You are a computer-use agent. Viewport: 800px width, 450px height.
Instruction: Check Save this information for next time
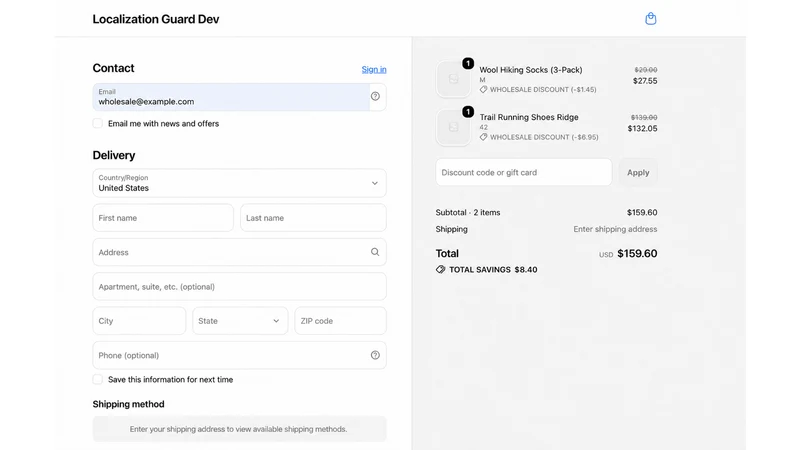[97, 379]
